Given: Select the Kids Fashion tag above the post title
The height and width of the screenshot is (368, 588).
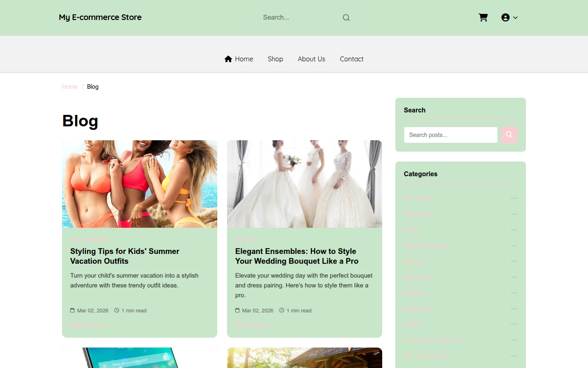Looking at the screenshot, I should pyautogui.click(x=89, y=239).
